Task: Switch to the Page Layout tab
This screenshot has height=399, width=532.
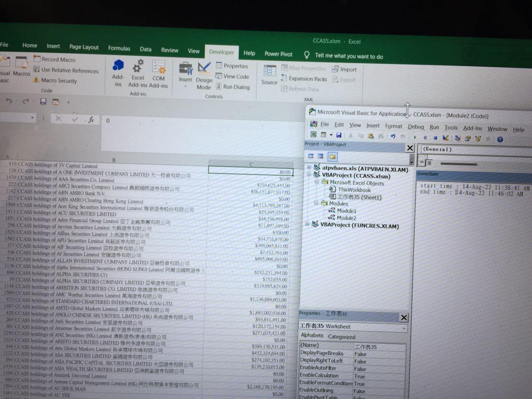Action: [x=84, y=47]
